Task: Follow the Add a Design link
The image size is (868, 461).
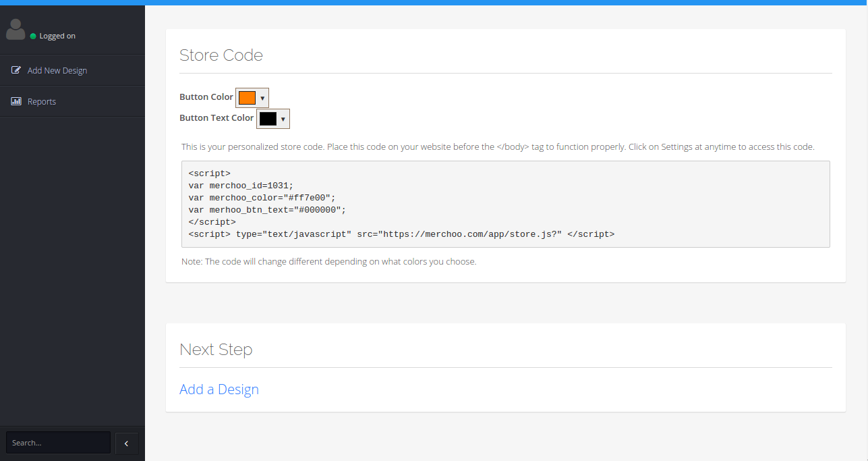Action: tap(219, 389)
